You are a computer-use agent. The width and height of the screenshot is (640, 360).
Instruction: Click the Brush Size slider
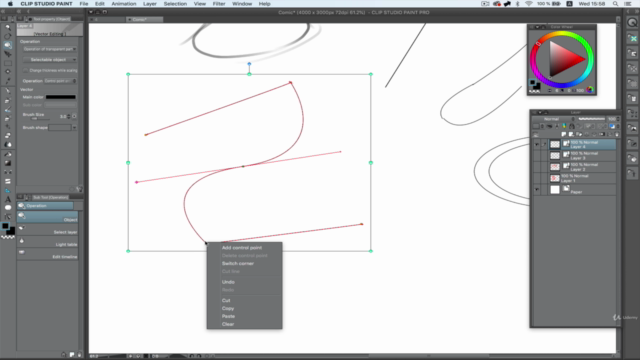point(39,119)
